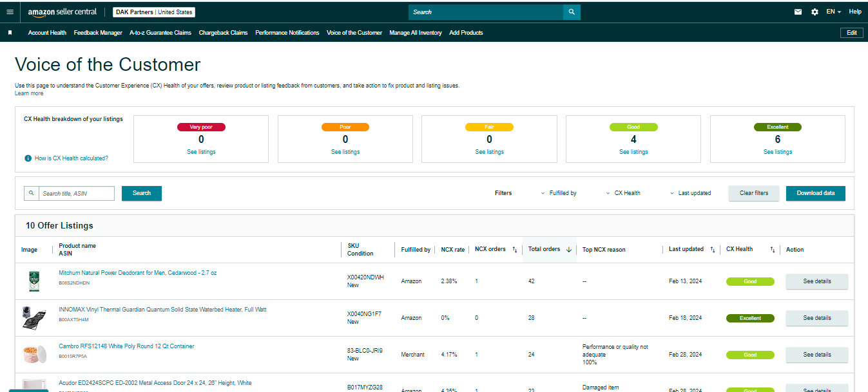Expand the Last updated filter

pyautogui.click(x=690, y=193)
